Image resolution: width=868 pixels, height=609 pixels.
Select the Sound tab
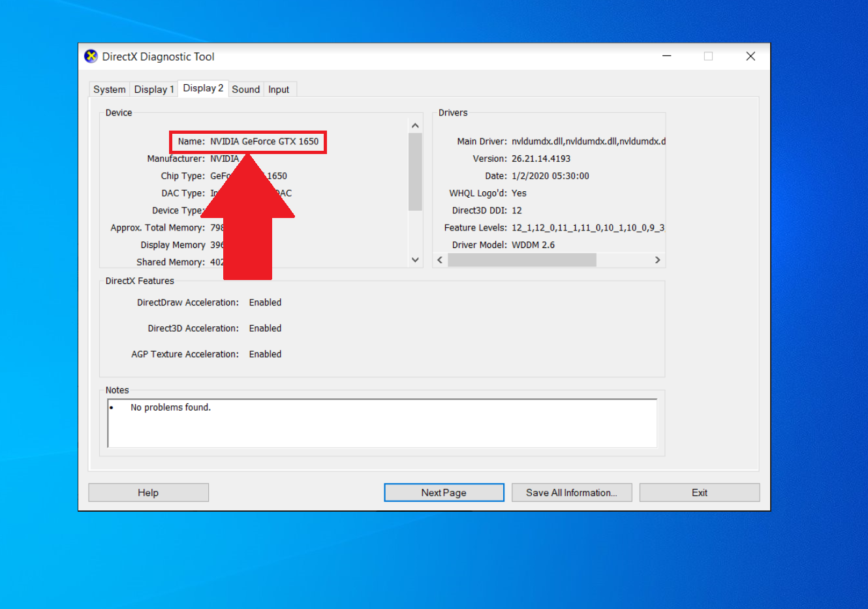pos(246,89)
